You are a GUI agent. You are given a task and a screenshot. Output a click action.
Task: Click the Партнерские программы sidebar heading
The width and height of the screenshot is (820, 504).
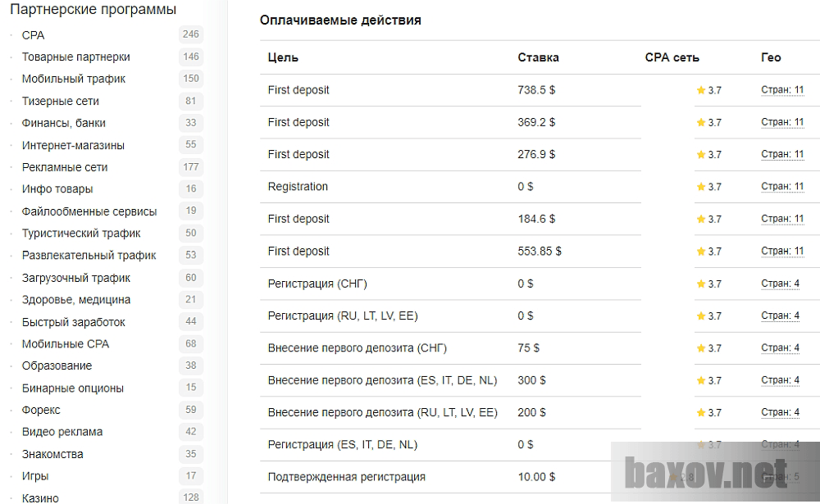pos(93,10)
